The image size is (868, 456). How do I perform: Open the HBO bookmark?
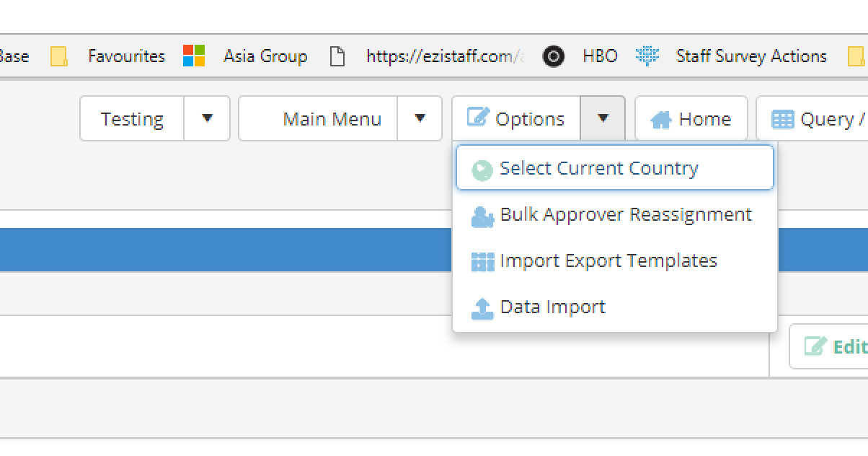(x=580, y=56)
